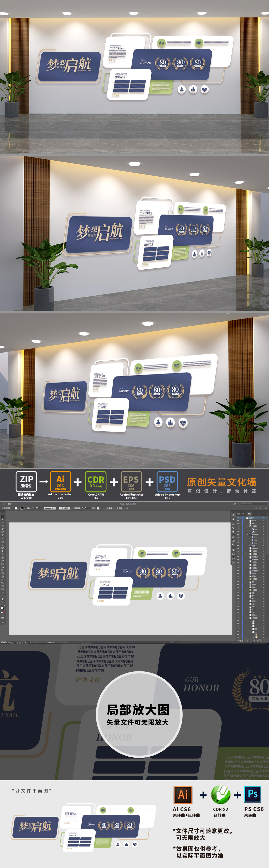Open the Appearance panel from dock

pyautogui.click(x=233, y=550)
